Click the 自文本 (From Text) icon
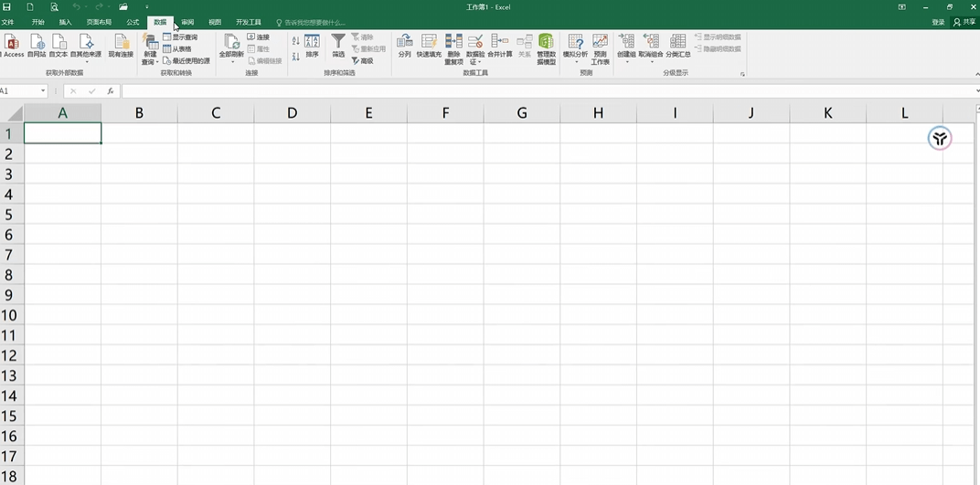The width and height of the screenshot is (980, 485). coord(59,43)
